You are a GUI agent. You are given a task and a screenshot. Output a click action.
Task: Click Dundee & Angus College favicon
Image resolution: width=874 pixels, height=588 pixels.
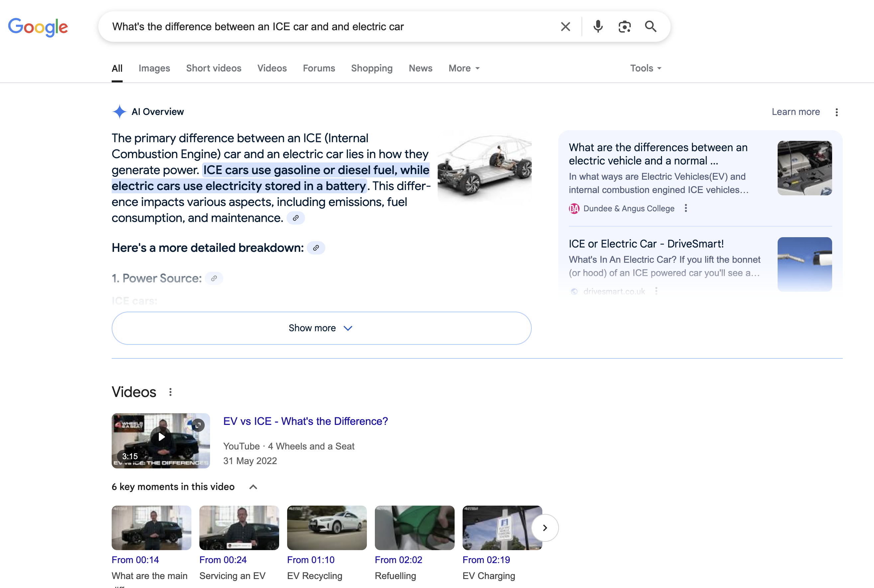[574, 209]
